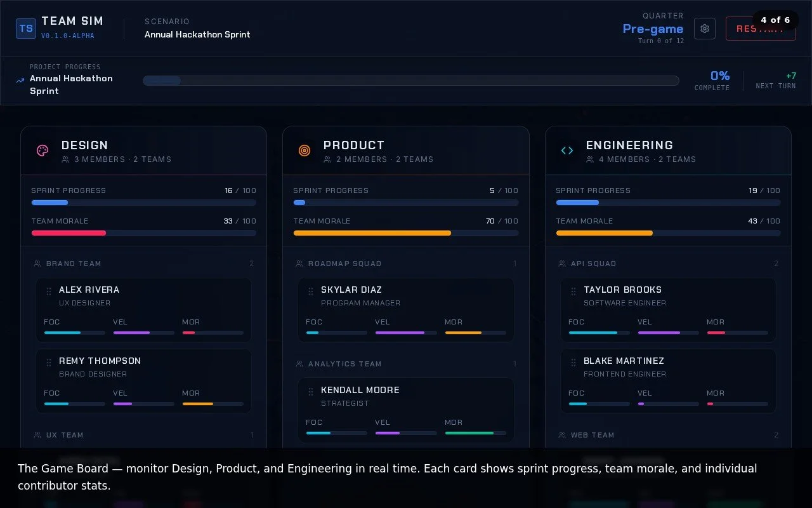Image resolution: width=812 pixels, height=508 pixels.
Task: Click Taylor Brooks's VEL stat bar
Action: (668, 333)
